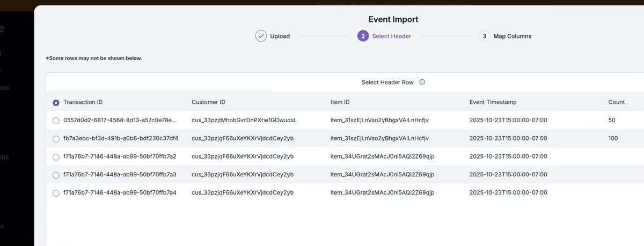Click the Event Import dialog title
Image resolution: width=644 pixels, height=246 pixels.
pyautogui.click(x=393, y=20)
